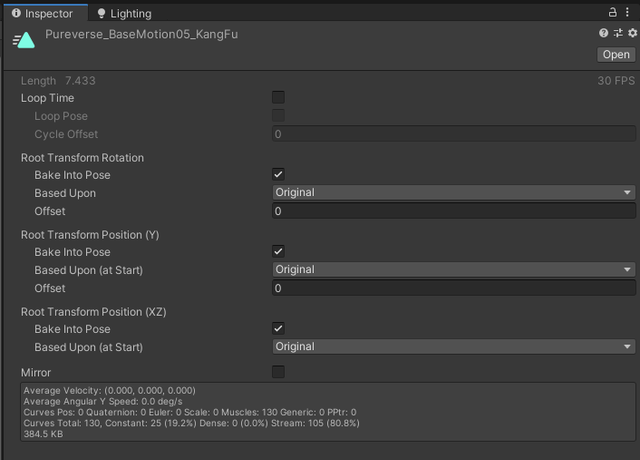640x460 pixels.
Task: Toggle the Mirror checkbox
Action: [x=278, y=372]
